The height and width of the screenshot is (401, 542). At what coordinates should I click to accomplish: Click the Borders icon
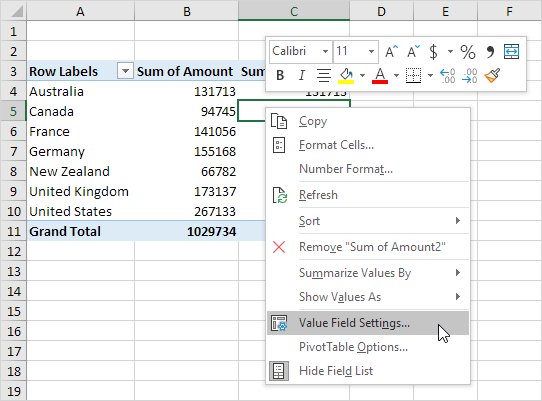(x=413, y=75)
